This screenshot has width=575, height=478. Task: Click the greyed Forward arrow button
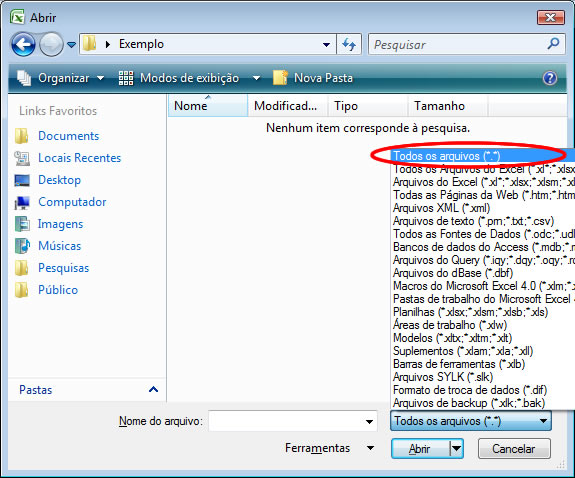tap(51, 44)
